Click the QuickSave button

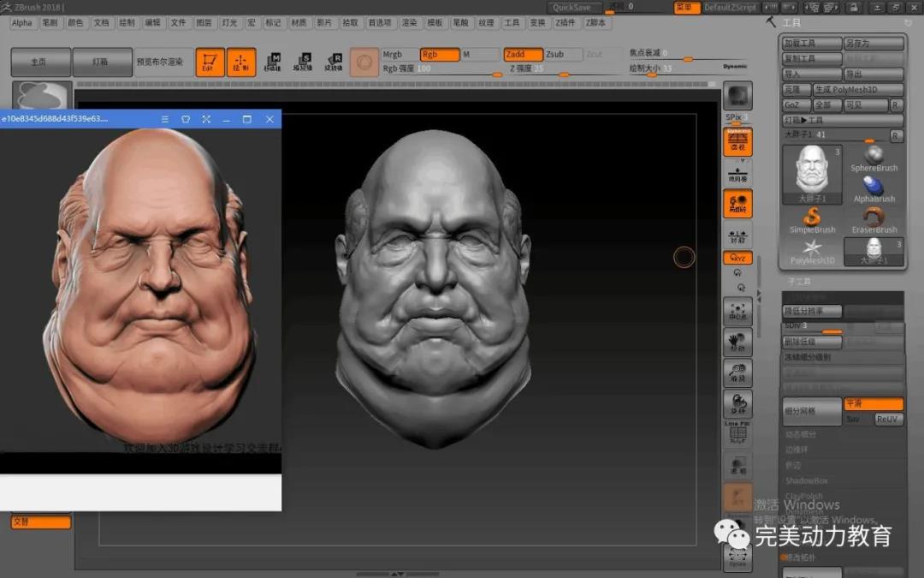click(x=572, y=8)
